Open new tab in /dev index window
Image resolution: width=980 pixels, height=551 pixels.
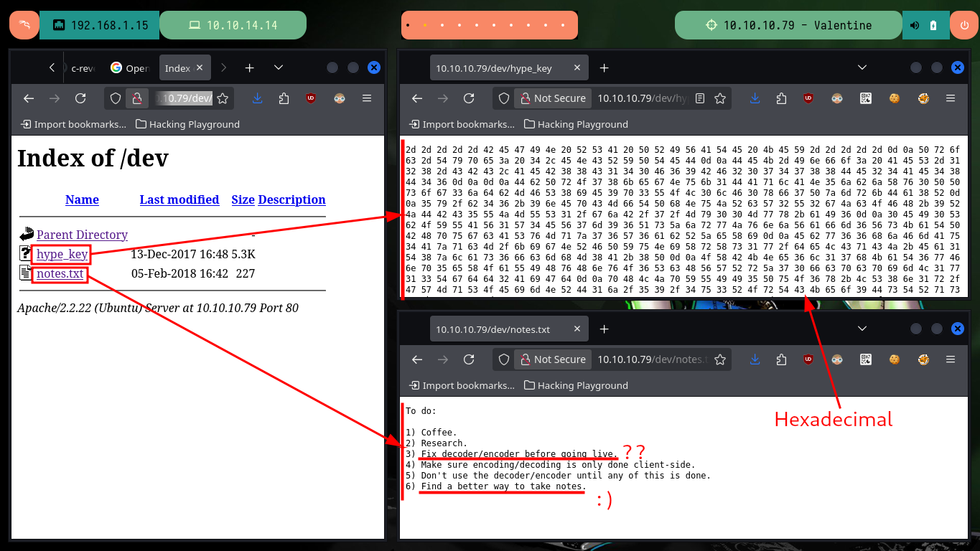(249, 67)
